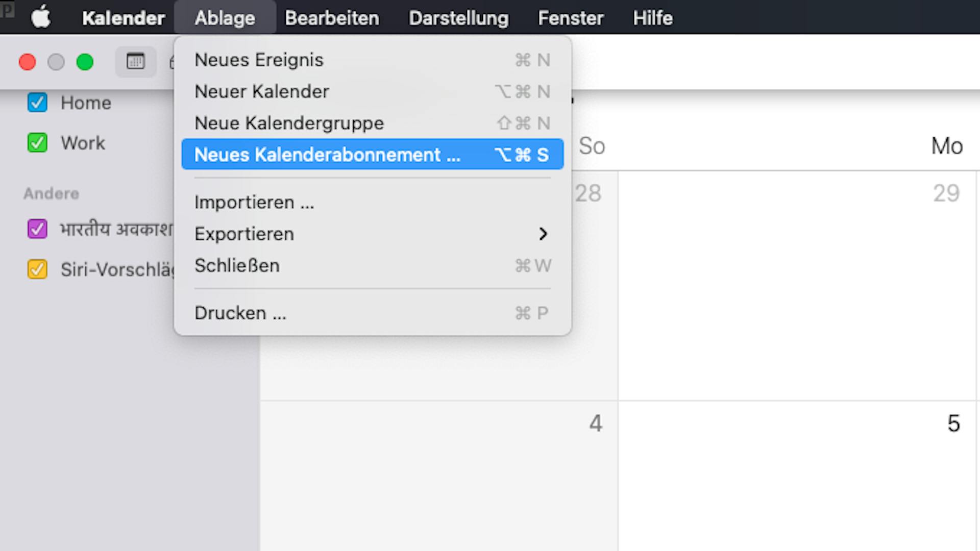Open the Ablage menu
This screenshot has height=551, width=980.
(x=225, y=18)
